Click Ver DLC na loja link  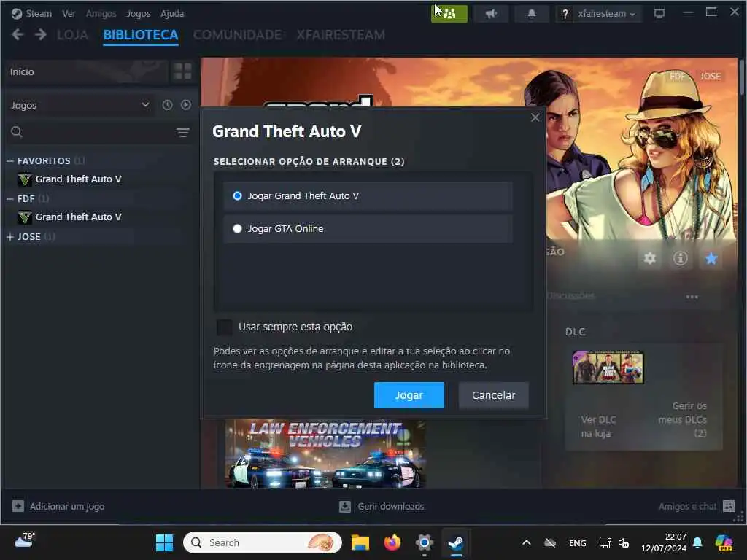(598, 427)
